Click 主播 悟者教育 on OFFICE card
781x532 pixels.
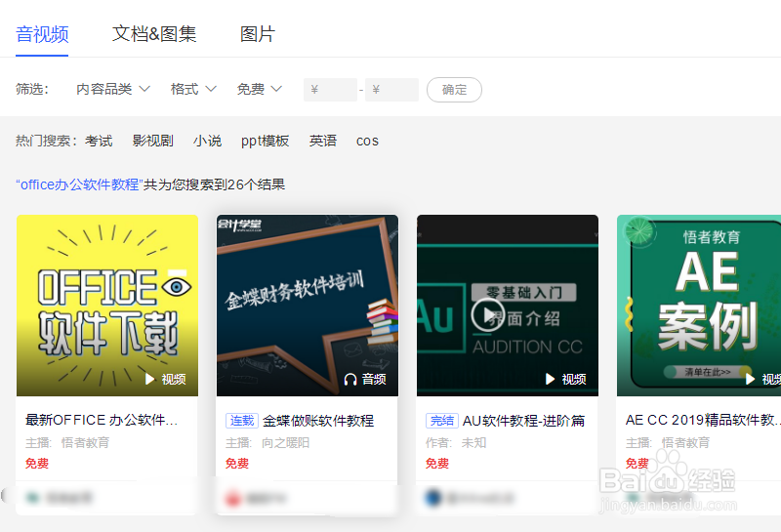point(67,442)
